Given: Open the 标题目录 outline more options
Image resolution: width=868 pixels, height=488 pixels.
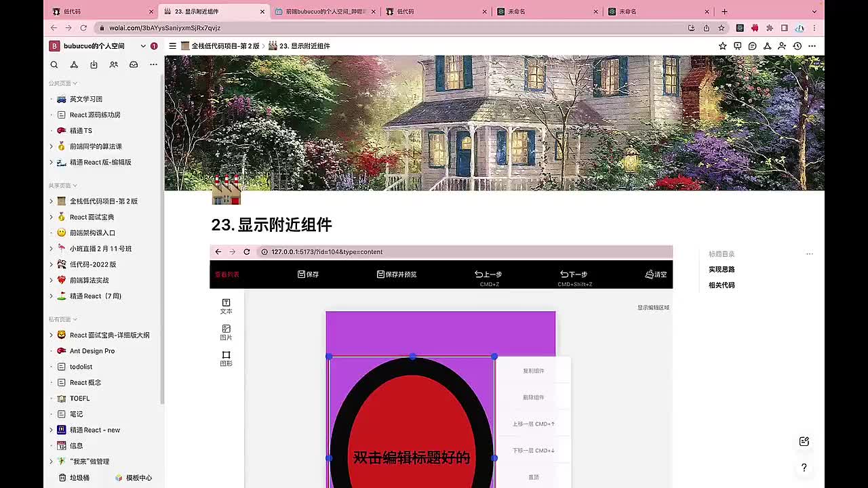Looking at the screenshot, I should (x=809, y=254).
